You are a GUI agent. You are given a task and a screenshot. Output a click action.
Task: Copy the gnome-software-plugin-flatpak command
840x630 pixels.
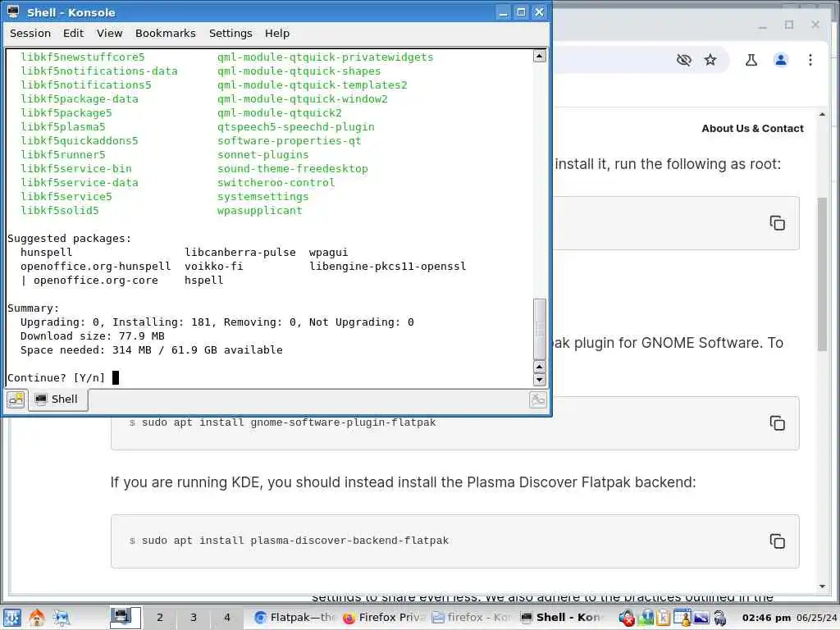(777, 422)
